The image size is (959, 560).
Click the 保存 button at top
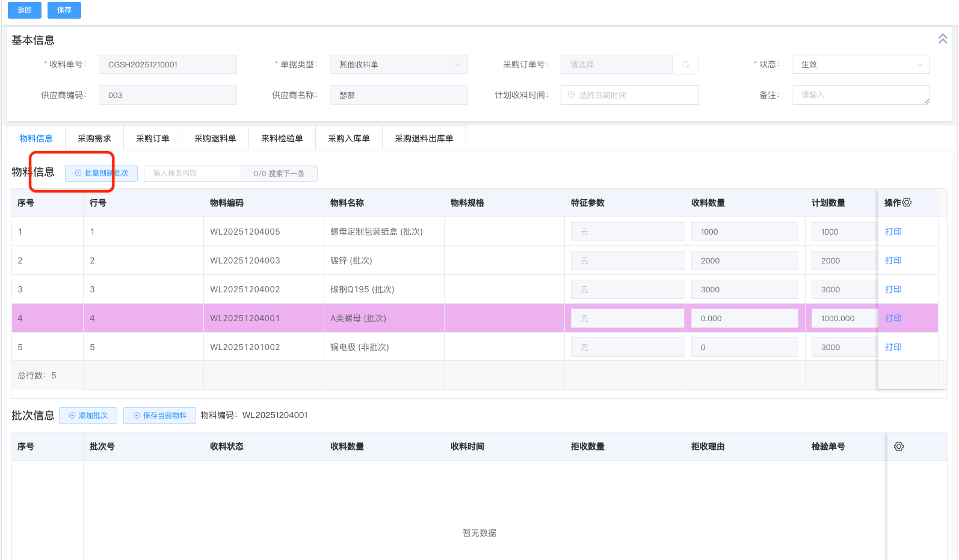64,10
